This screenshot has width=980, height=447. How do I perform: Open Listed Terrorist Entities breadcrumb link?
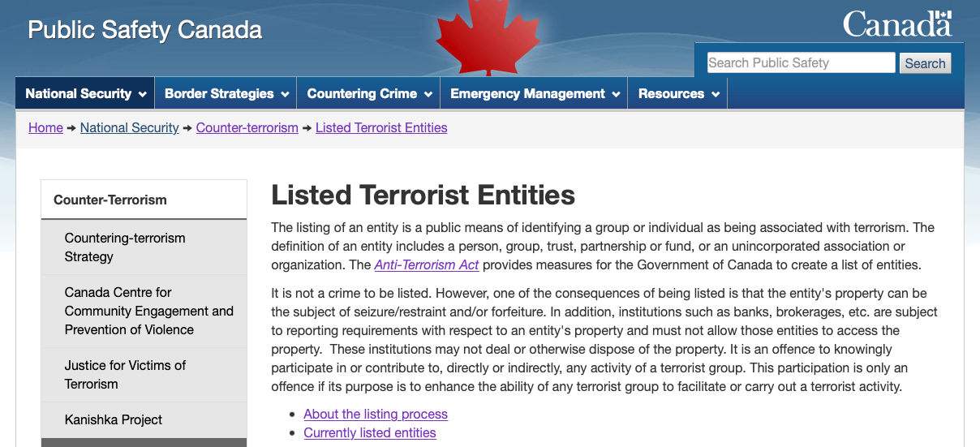tap(381, 127)
